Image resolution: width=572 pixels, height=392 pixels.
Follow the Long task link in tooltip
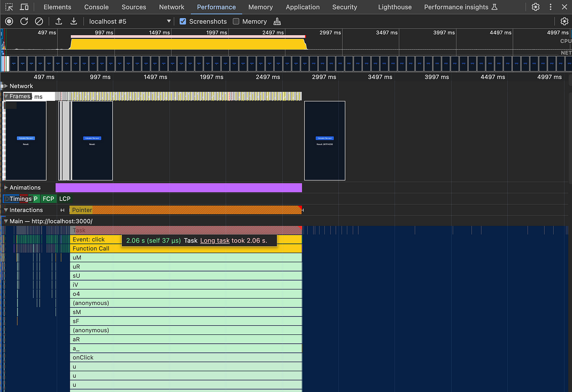coord(215,241)
